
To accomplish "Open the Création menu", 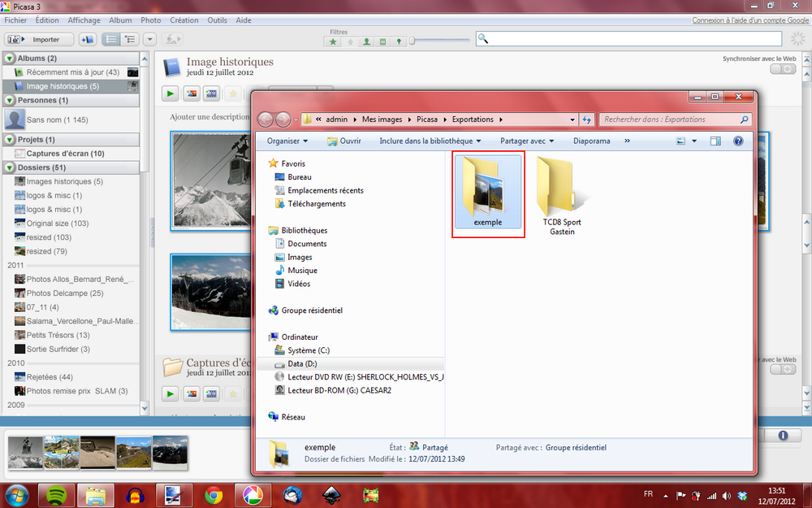I will [x=184, y=20].
